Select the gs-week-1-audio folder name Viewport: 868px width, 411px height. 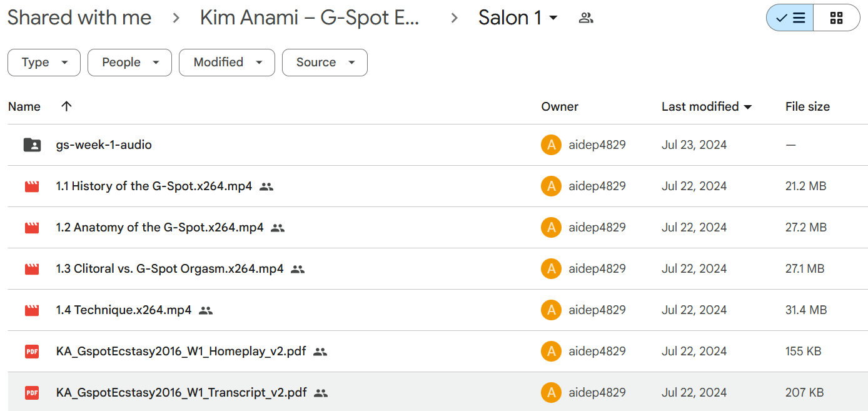point(104,145)
